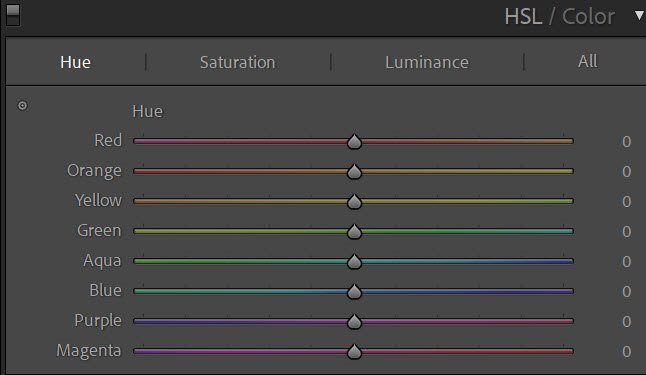Click the Blue slider label

pyautogui.click(x=105, y=290)
